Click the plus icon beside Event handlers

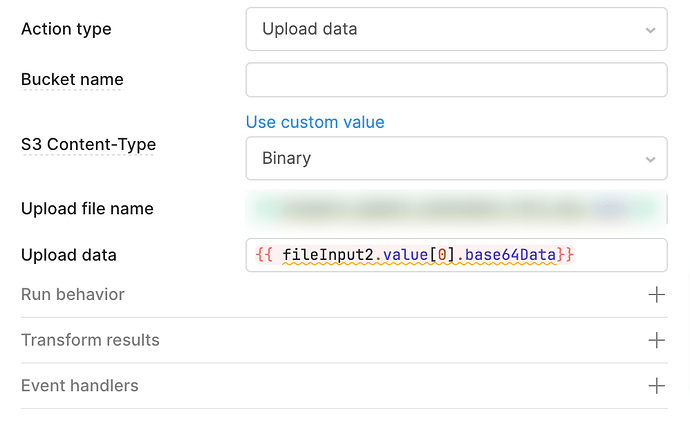tap(657, 386)
